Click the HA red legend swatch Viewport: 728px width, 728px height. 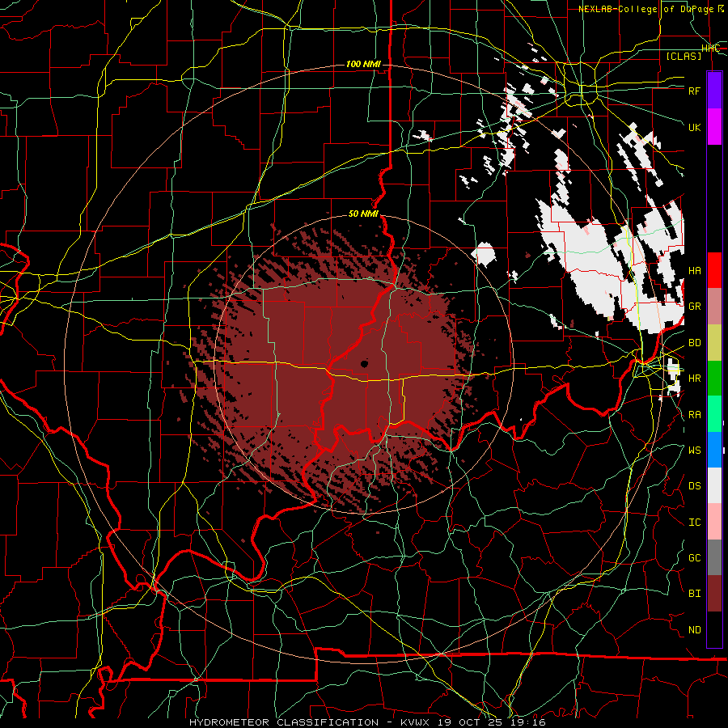(714, 270)
